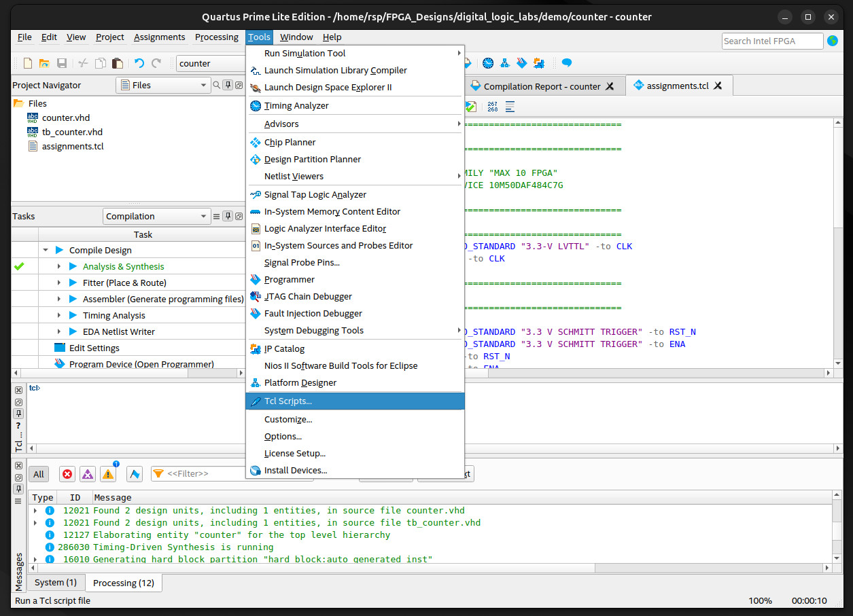
Task: Click the globe icon beside search box
Action: (x=833, y=41)
